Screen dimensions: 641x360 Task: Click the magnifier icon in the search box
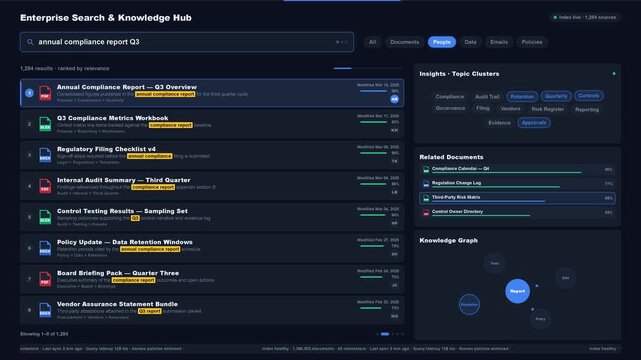pos(30,42)
